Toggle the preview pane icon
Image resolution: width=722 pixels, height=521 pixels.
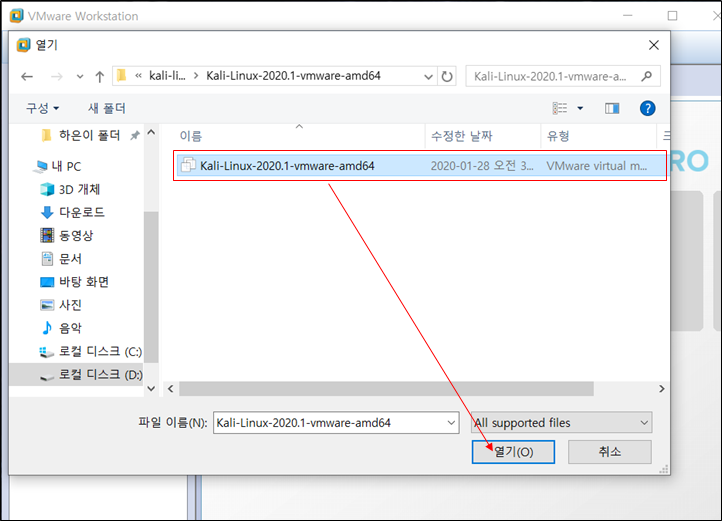(612, 109)
